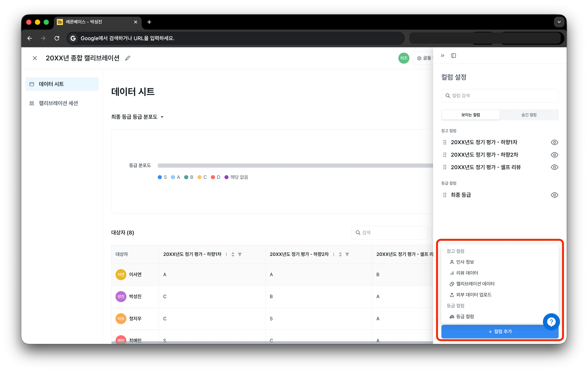Hide the 셀프 리뷰 column with eye icon
The image size is (588, 372).
pos(554,167)
